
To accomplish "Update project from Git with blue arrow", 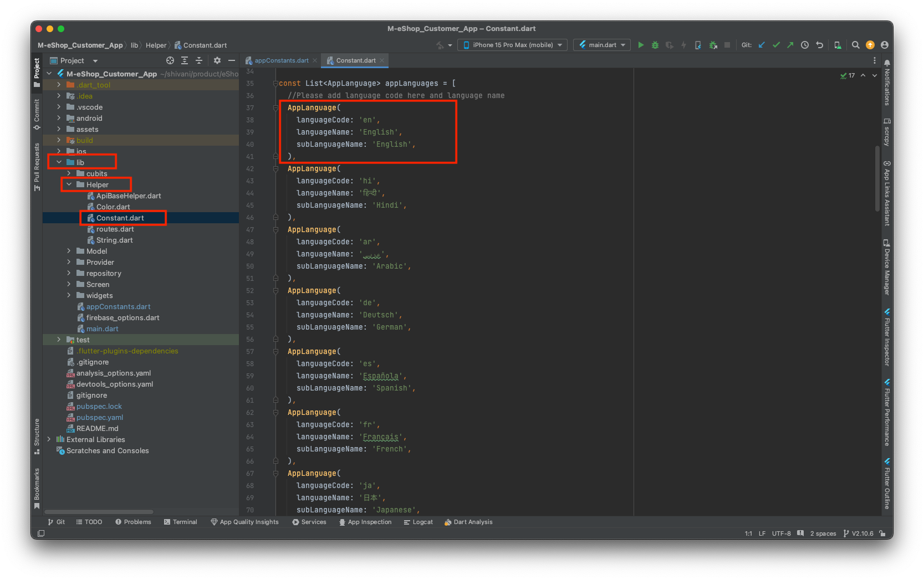I will (762, 45).
